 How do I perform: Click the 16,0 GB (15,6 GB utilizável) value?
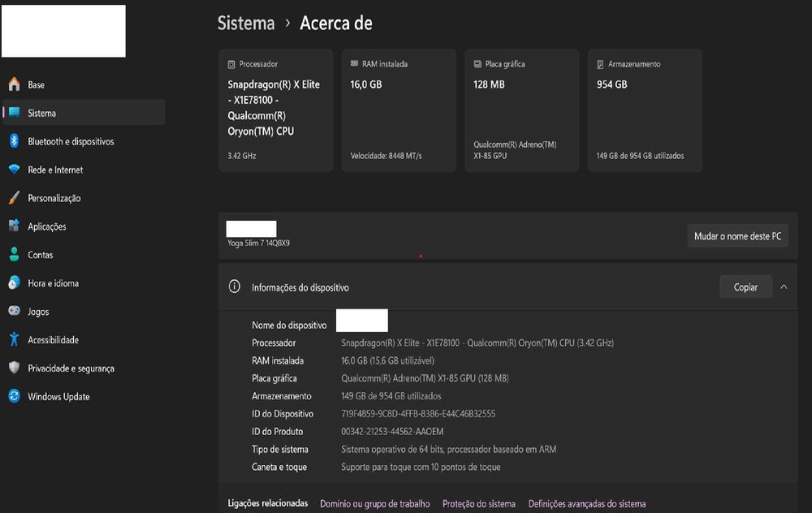tap(387, 360)
